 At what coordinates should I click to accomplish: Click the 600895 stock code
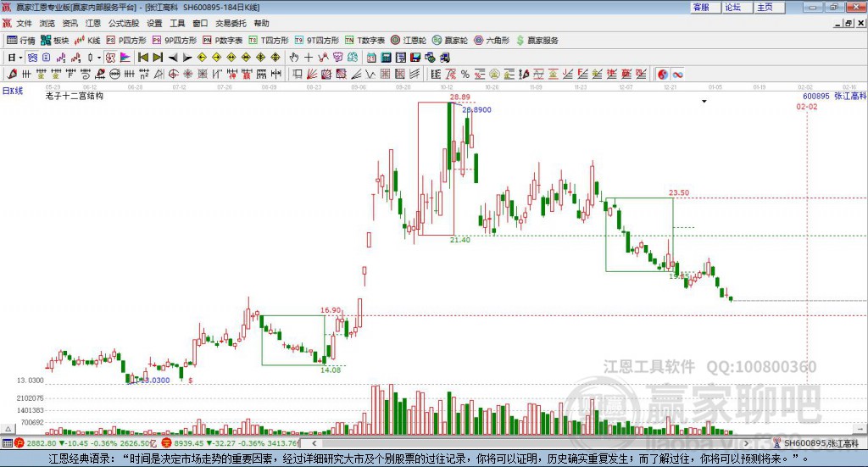click(x=816, y=97)
